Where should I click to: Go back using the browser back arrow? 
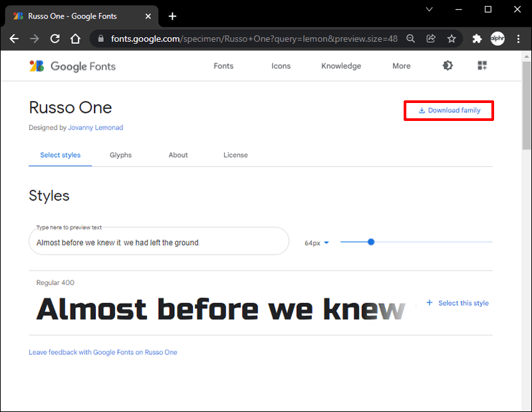point(14,39)
